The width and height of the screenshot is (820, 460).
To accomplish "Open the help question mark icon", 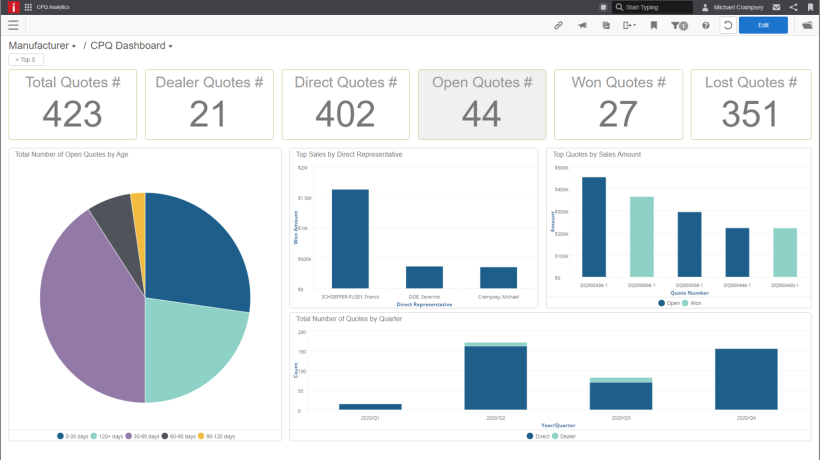I will (x=705, y=25).
